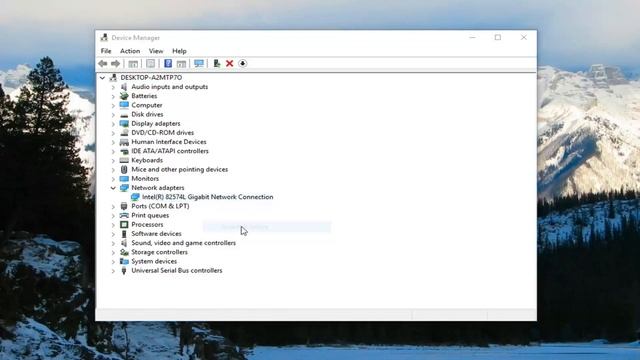Collapse the DESKTOP-A2MTP7O root node
640x360 pixels.
pos(102,78)
